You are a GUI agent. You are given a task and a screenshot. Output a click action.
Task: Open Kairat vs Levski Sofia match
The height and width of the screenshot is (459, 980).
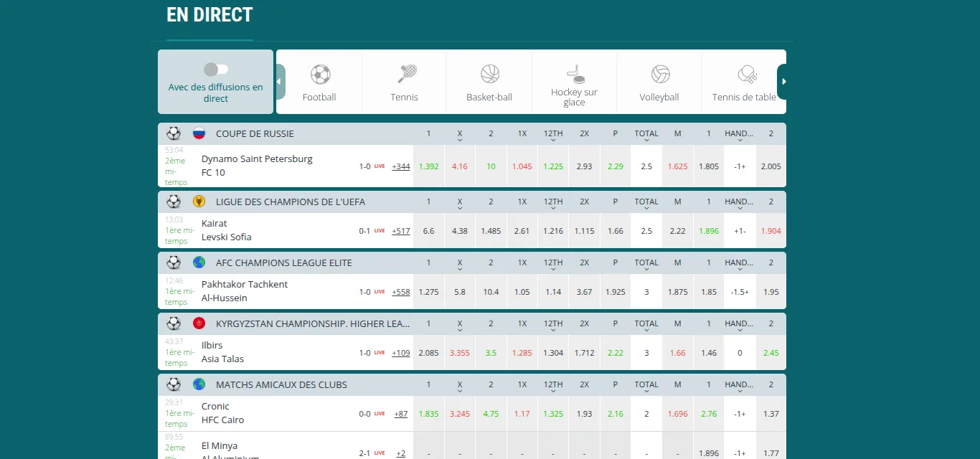pos(227,230)
